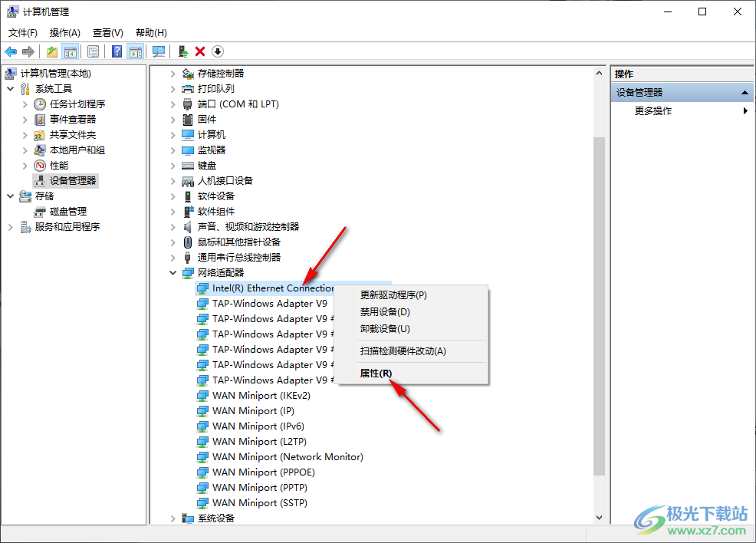Open the 文件(F) menu
The width and height of the screenshot is (756, 543).
23,33
